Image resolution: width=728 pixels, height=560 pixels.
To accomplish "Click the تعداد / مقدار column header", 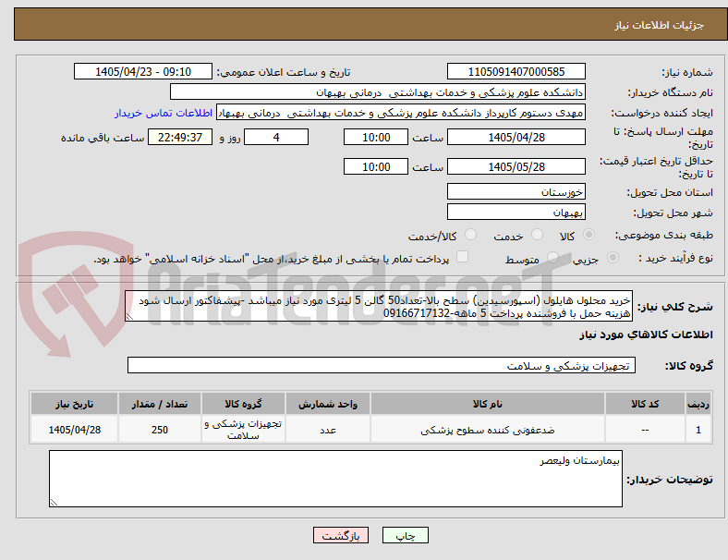I will [159, 404].
